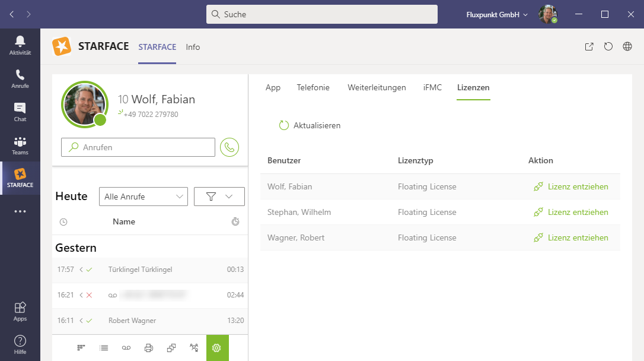Sort calls by the duration stopwatch column
The height and width of the screenshot is (361, 644).
coord(235,221)
